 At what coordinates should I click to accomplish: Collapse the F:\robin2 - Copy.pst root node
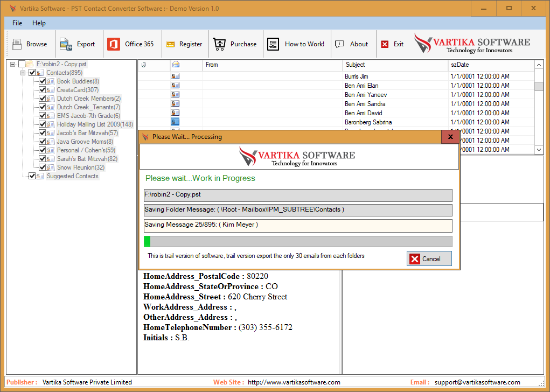tap(12, 64)
